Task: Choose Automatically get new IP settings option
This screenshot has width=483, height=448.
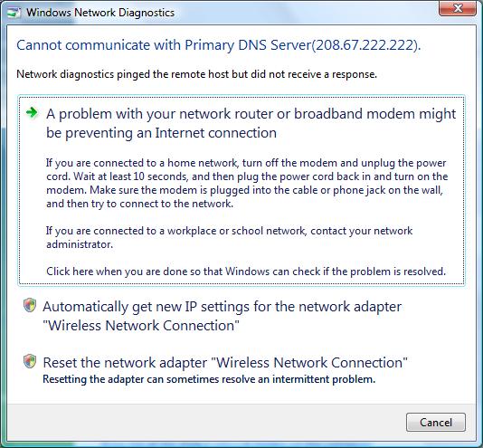Action: [222, 316]
